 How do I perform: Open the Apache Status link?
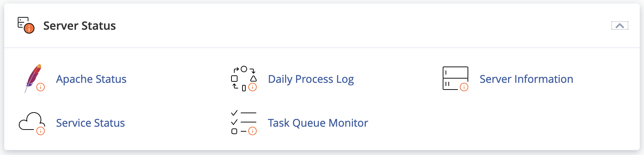tap(91, 79)
